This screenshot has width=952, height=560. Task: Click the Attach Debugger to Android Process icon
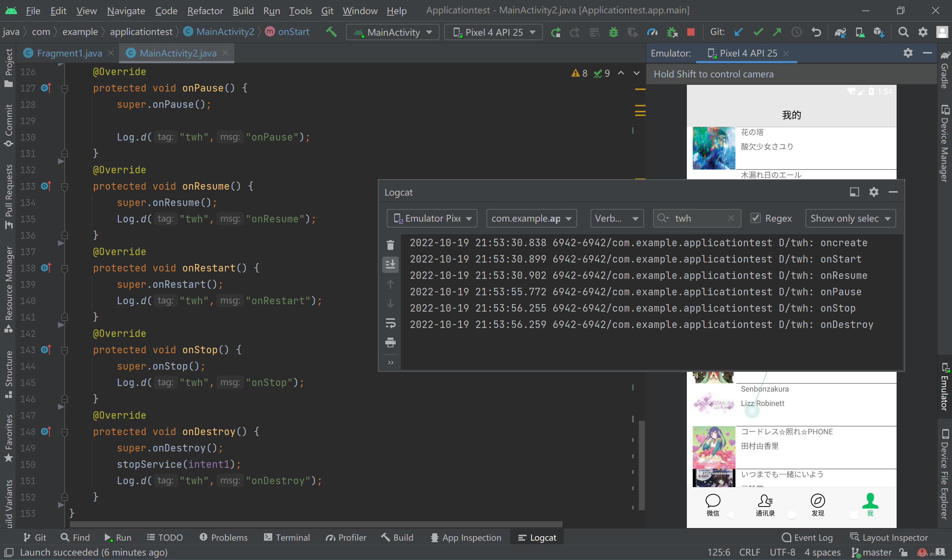(x=672, y=32)
